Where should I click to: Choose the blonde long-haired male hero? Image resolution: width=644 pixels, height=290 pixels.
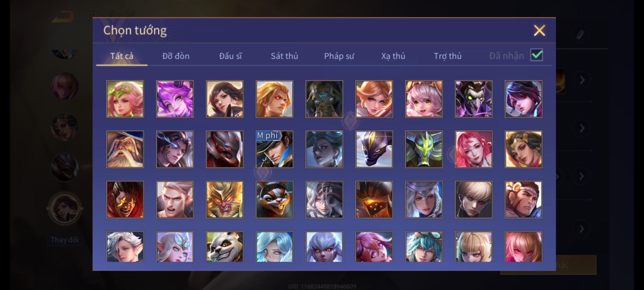click(275, 99)
